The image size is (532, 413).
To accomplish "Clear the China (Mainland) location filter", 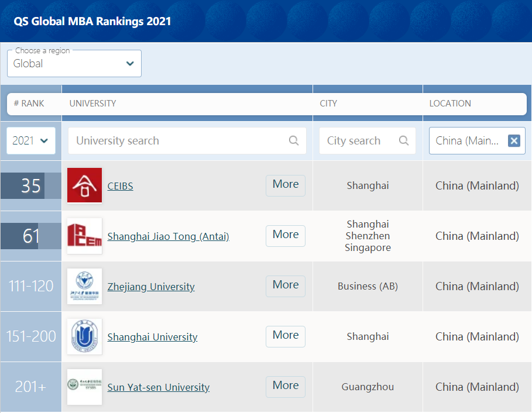I will click(514, 140).
